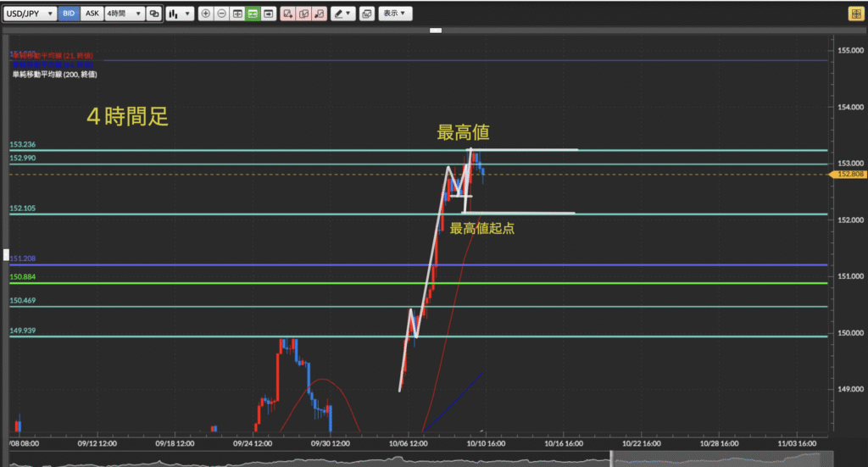Image resolution: width=868 pixels, height=467 pixels.
Task: Click the third pink indicator icon
Action: click(320, 14)
